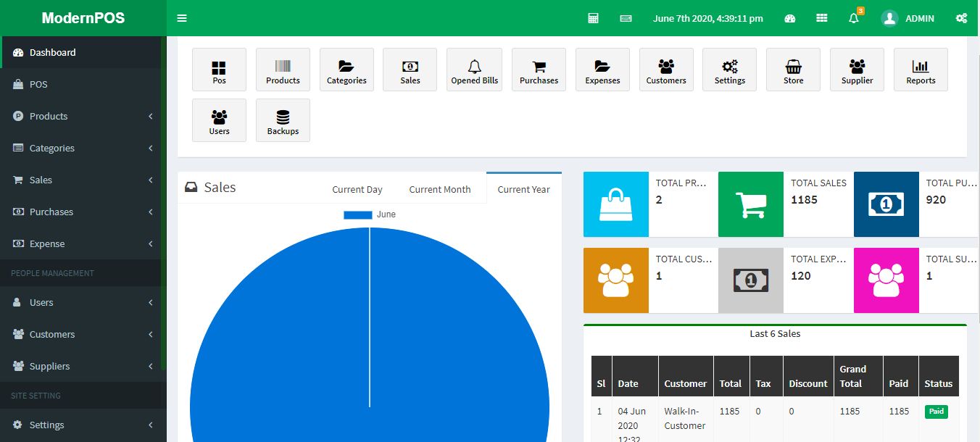This screenshot has width=980, height=442.
Task: Expand the Purchases sidebar menu
Action: click(x=83, y=212)
